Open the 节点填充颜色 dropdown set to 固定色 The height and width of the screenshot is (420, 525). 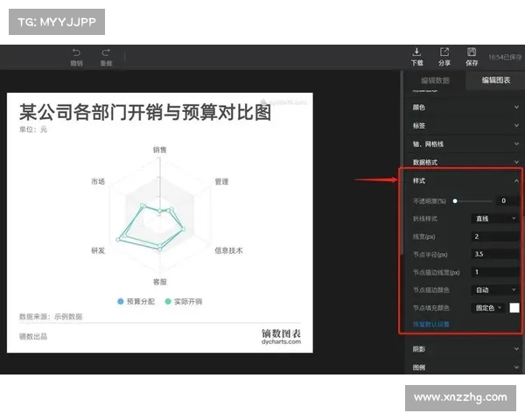(488, 308)
